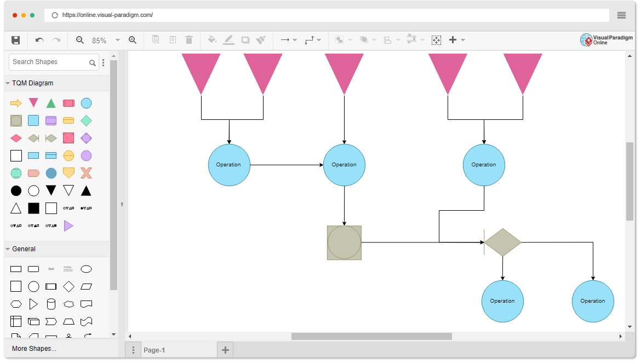The height and width of the screenshot is (364, 641).
Task: Select the solid black circle palette shape
Action: tap(16, 191)
